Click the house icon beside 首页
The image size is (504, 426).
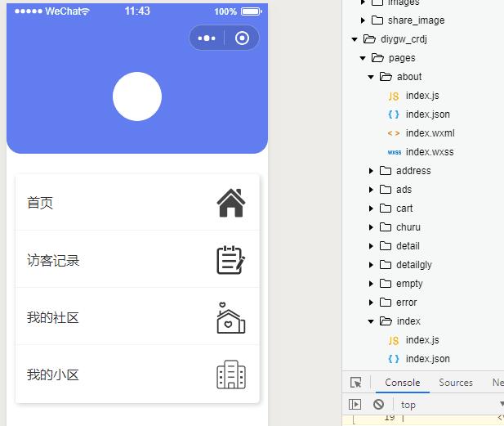coord(231,203)
